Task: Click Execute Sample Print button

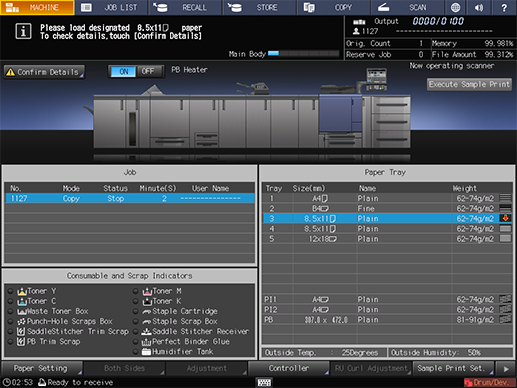Action: pos(469,84)
